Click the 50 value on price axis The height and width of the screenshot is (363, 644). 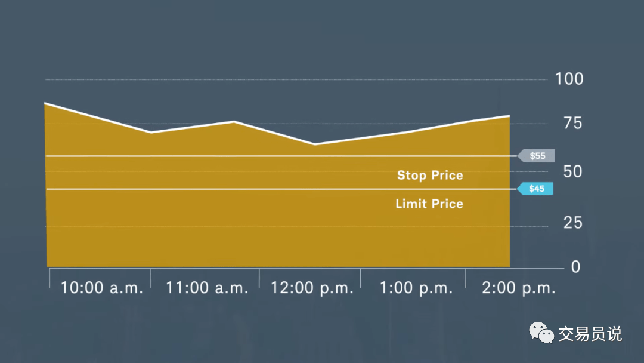pyautogui.click(x=572, y=172)
